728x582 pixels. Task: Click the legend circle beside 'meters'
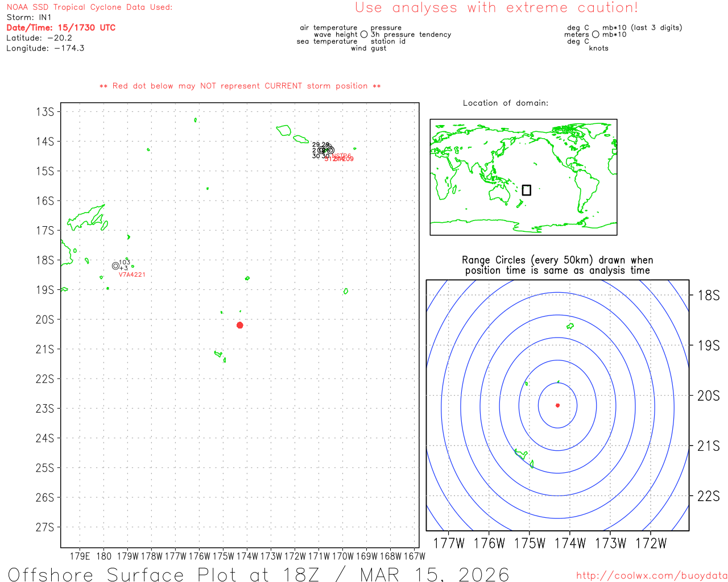[x=595, y=35]
